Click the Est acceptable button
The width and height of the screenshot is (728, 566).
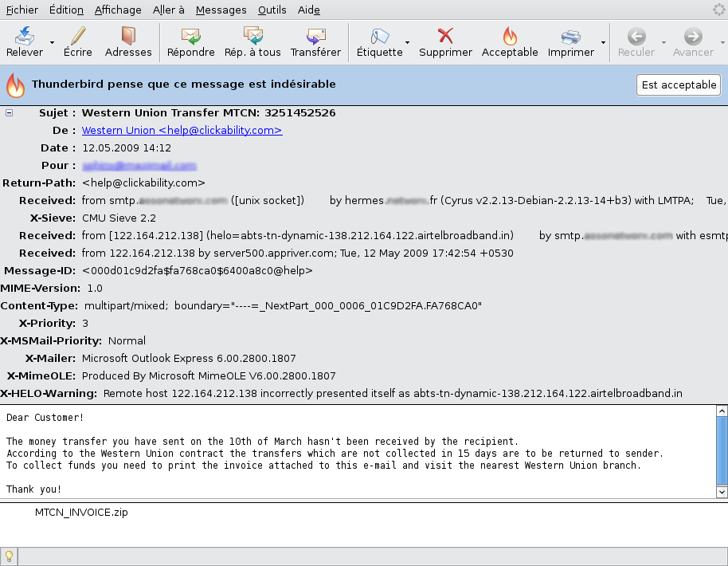[x=679, y=85]
